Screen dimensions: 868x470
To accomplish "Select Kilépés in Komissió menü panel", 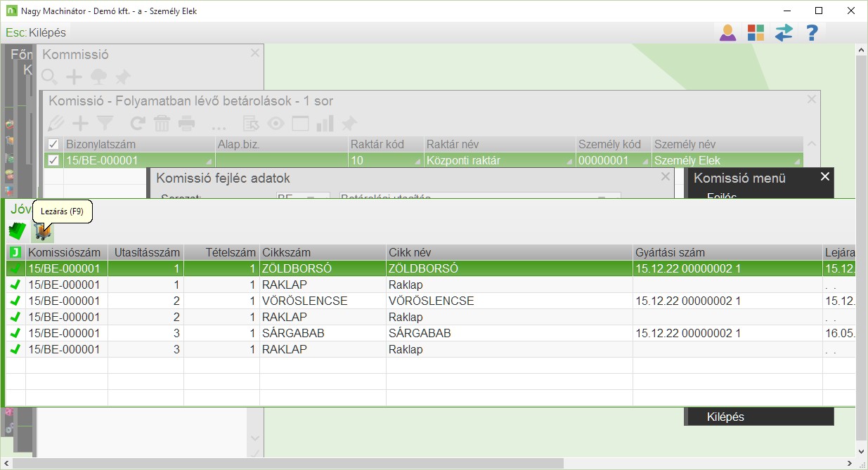I will coord(725,417).
